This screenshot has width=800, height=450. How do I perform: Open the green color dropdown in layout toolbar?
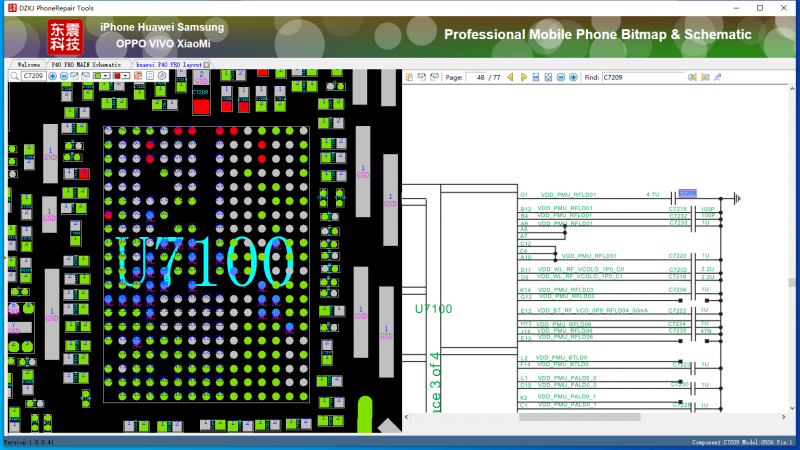pos(104,76)
